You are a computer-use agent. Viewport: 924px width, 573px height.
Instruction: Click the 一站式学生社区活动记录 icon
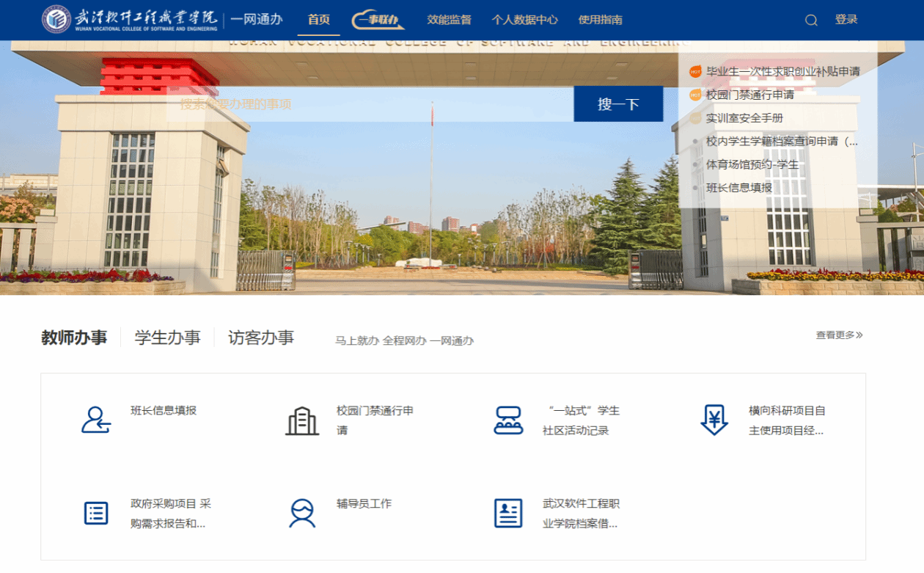tap(508, 420)
